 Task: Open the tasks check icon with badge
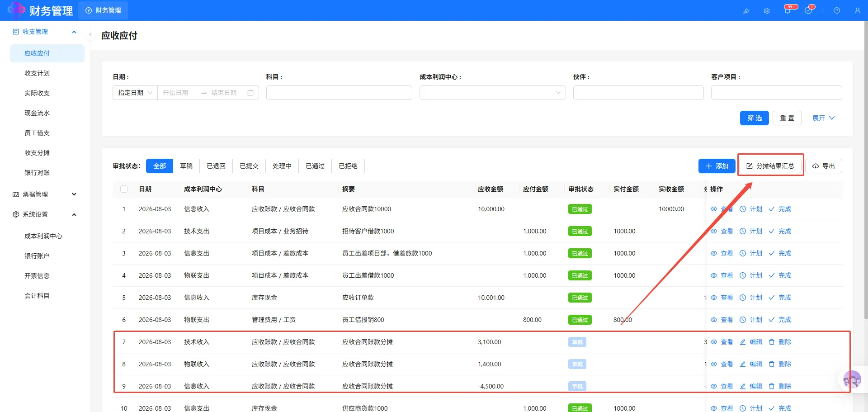click(808, 11)
